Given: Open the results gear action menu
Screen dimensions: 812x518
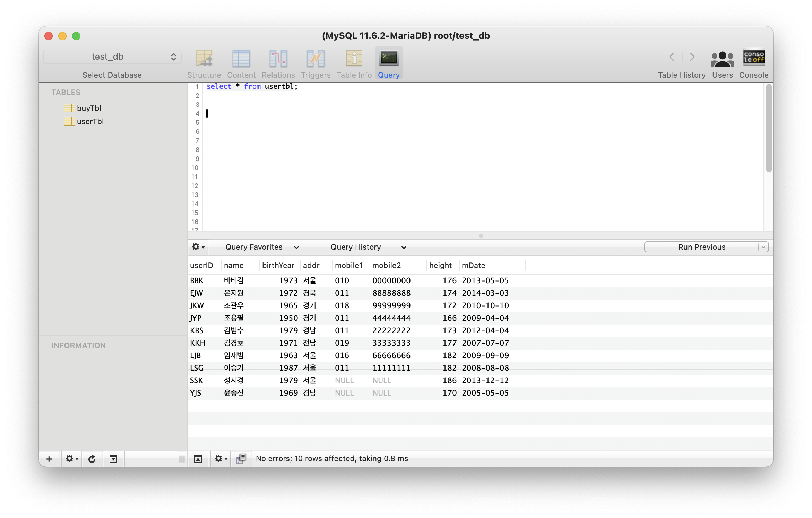Looking at the screenshot, I should pyautogui.click(x=221, y=459).
